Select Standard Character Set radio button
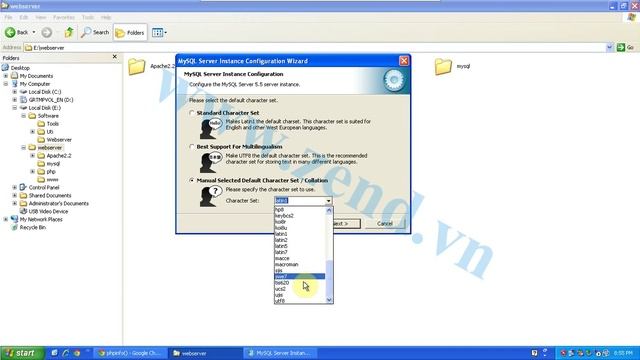The height and width of the screenshot is (360, 640). [x=191, y=113]
